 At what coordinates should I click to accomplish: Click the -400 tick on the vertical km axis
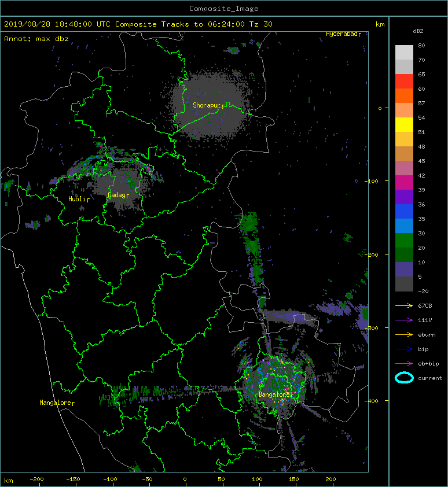(x=372, y=401)
